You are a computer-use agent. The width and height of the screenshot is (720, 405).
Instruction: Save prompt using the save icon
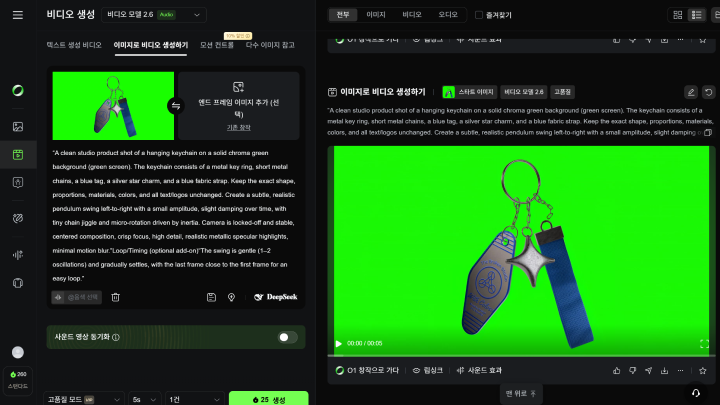[211, 297]
